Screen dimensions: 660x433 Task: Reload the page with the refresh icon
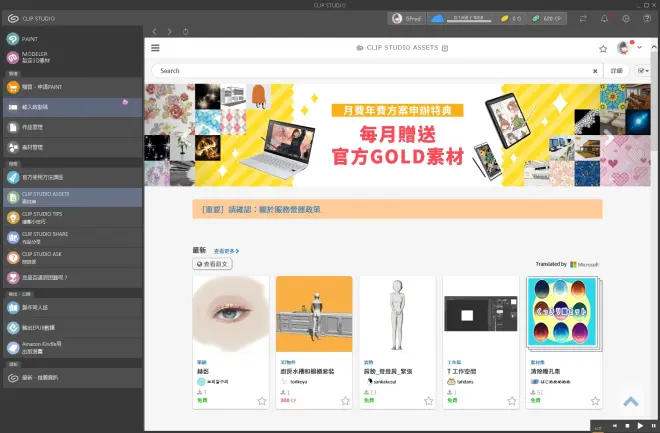tap(185, 32)
